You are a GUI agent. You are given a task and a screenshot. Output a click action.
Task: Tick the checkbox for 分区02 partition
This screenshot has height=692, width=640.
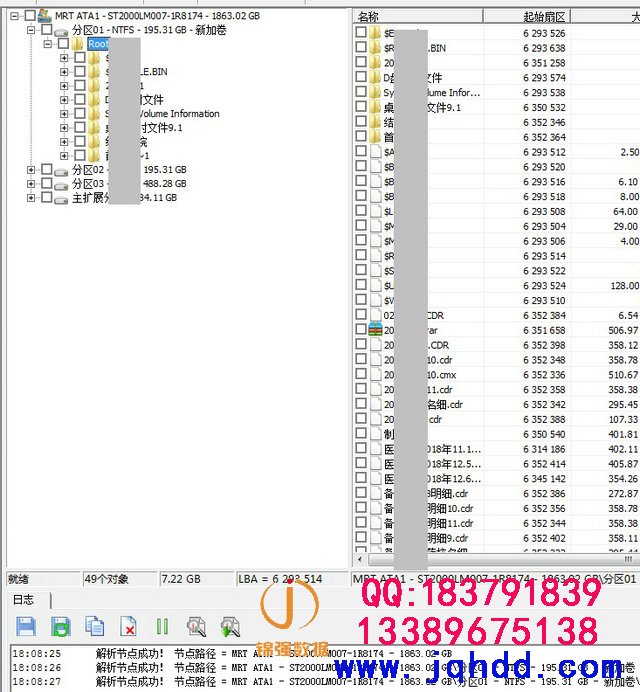pyautogui.click(x=46, y=169)
